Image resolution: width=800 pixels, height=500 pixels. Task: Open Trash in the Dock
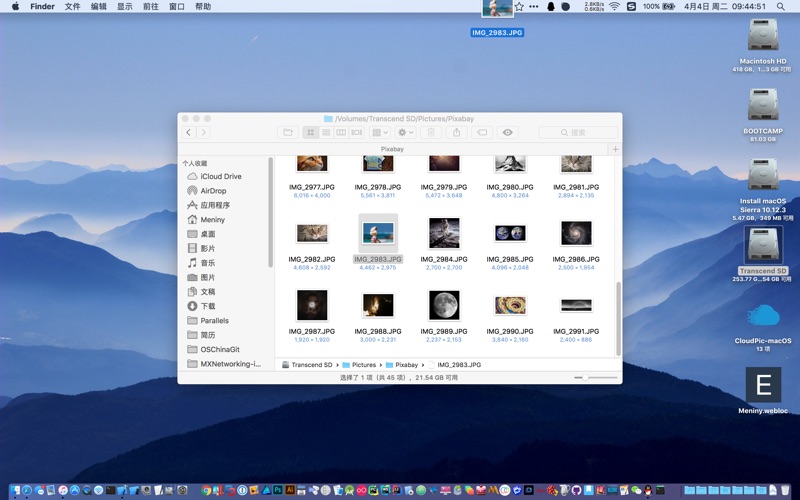785,490
